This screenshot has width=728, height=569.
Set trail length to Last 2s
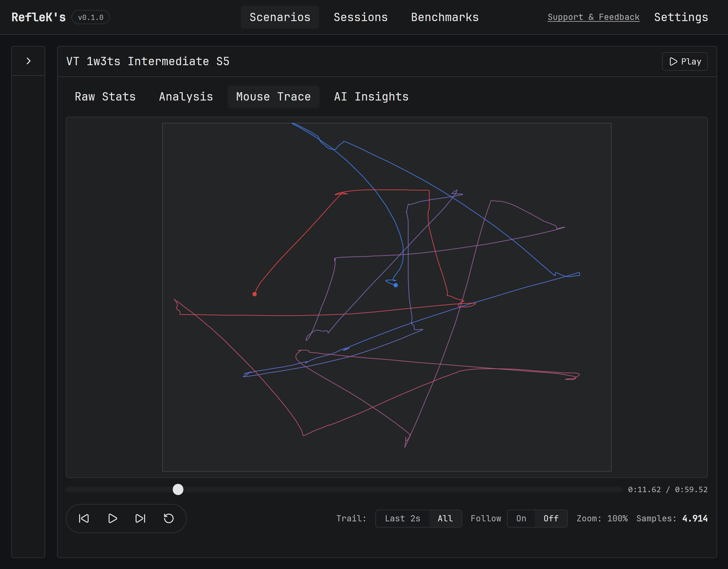(403, 518)
